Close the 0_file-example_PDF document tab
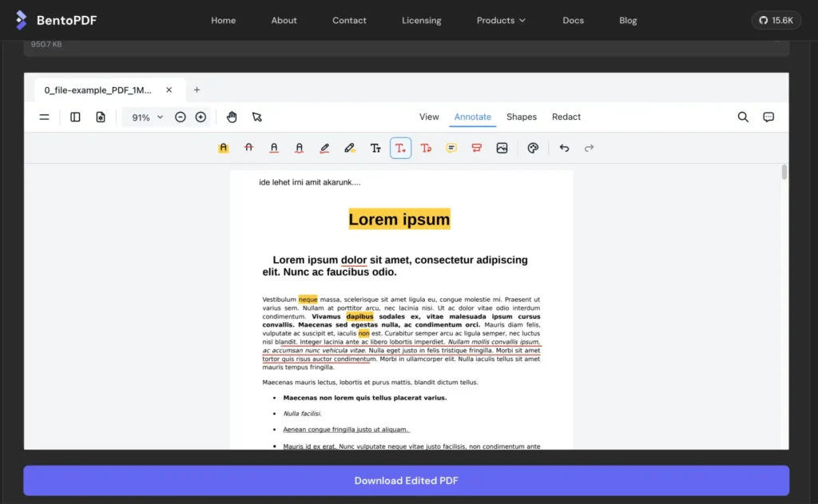 169,89
